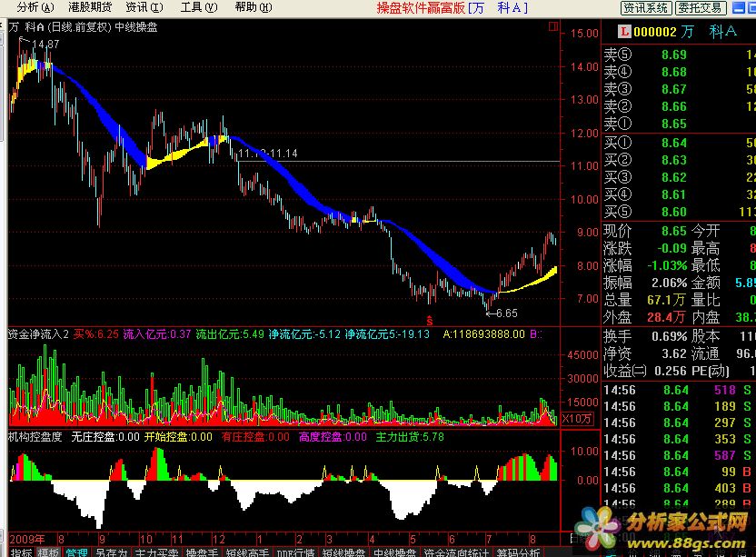Click the tick trade volume 518
Screen dimensions: 756x557
pos(725,390)
